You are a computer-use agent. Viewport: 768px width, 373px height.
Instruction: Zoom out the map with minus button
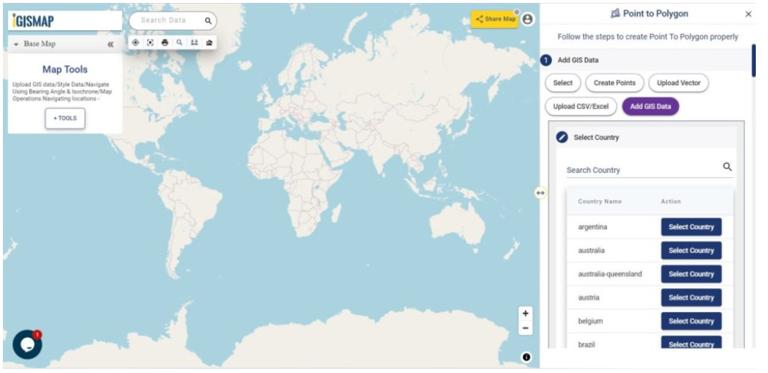click(526, 328)
